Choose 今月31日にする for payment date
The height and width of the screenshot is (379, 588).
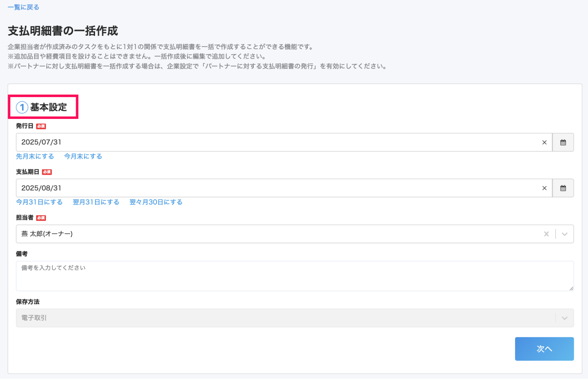point(39,202)
